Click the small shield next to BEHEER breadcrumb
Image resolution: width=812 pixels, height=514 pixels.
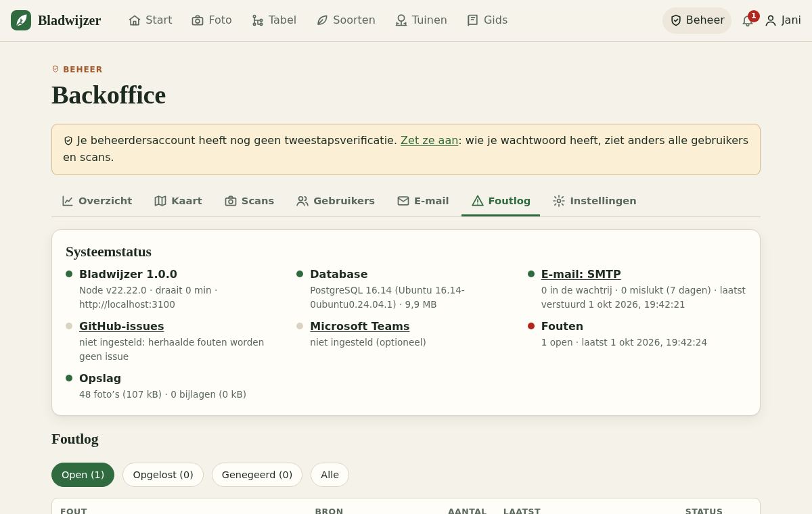[x=55, y=69]
